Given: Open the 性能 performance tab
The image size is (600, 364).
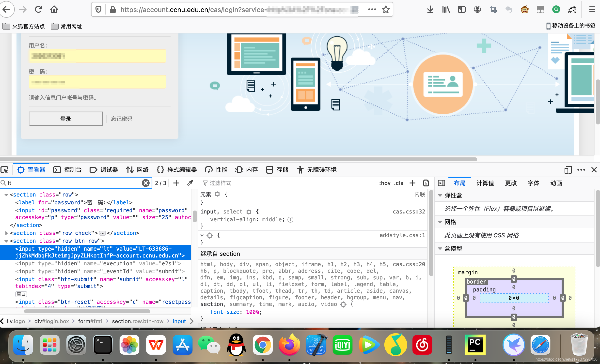Looking at the screenshot, I should click(x=216, y=170).
